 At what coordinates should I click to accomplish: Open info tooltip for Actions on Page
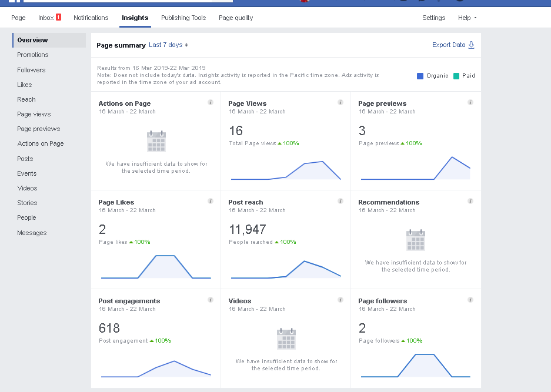point(211,102)
